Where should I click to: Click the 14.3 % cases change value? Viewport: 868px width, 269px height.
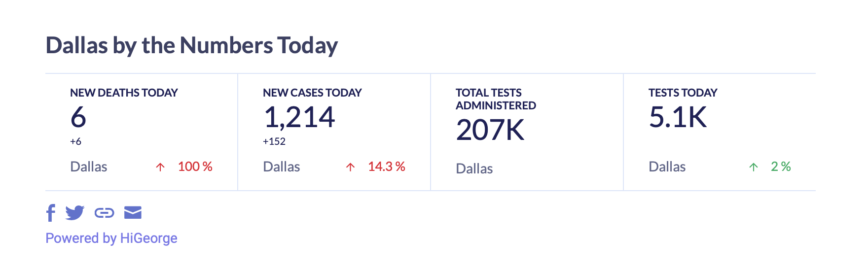386,167
